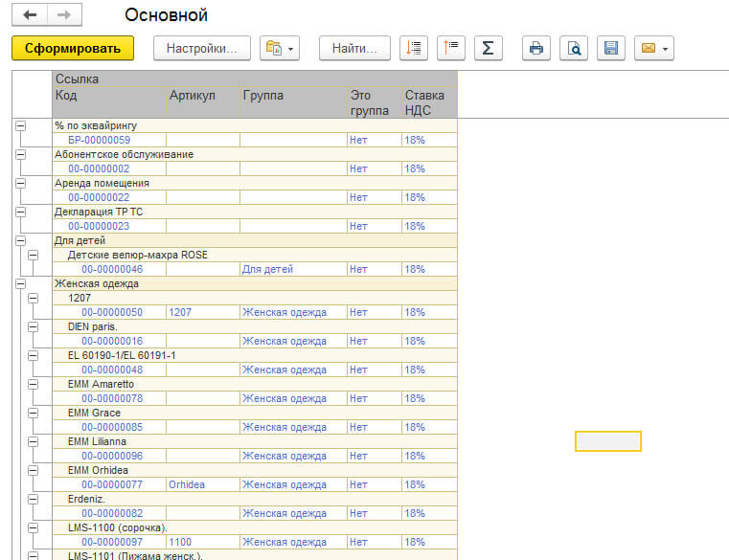The width and height of the screenshot is (729, 560).
Task: Save the report using the floppy disk icon
Action: 611,48
